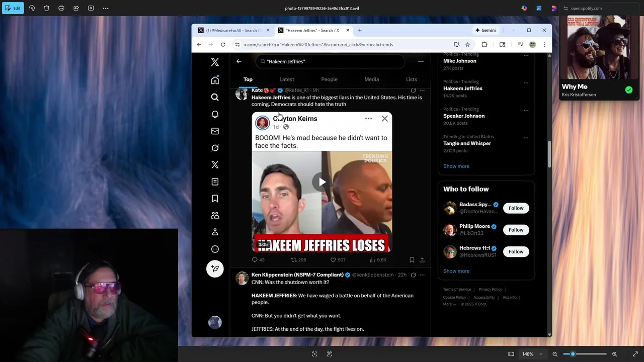Click zoom in magnifier in Photos
This screenshot has height=362, width=644.
(614, 354)
